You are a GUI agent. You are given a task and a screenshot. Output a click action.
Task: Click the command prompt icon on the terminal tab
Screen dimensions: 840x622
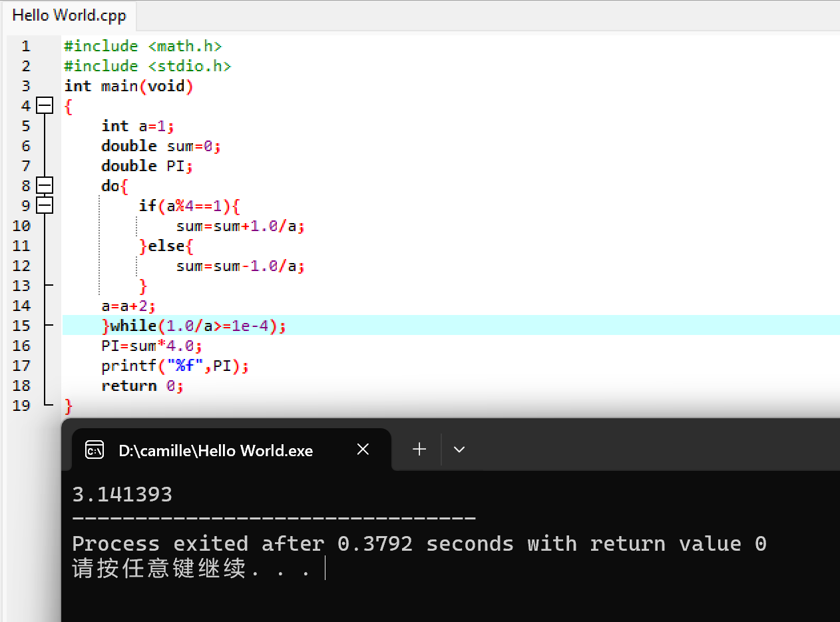point(95,449)
